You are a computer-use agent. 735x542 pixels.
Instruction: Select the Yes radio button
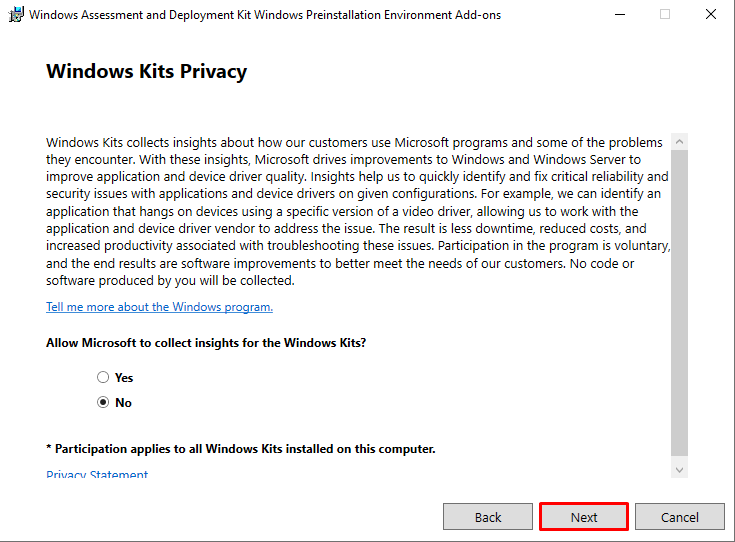(x=103, y=377)
